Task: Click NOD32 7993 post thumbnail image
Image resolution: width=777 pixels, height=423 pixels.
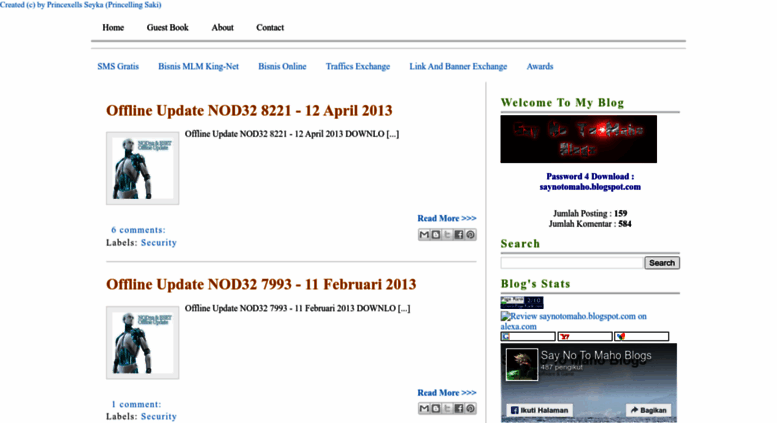Action: (143, 343)
